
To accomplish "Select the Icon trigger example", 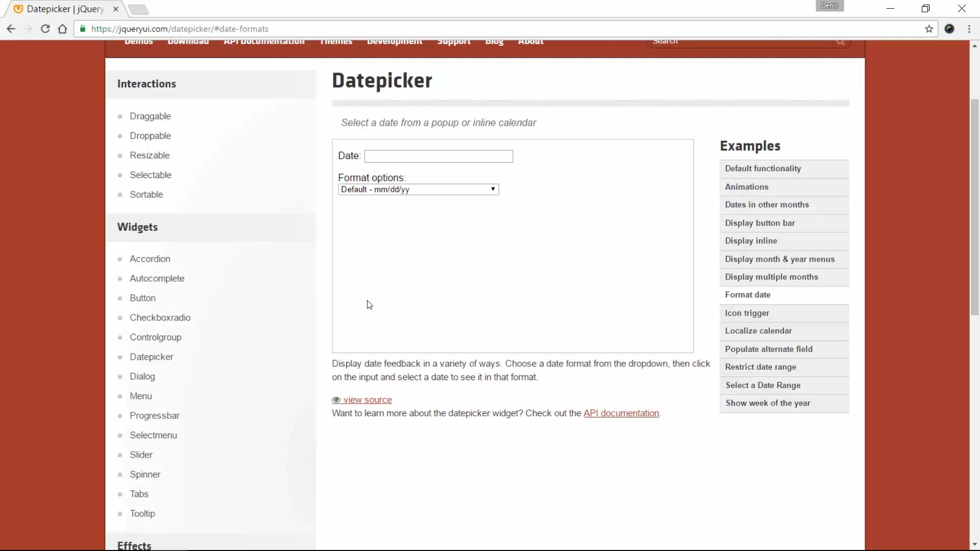I will [784, 314].
